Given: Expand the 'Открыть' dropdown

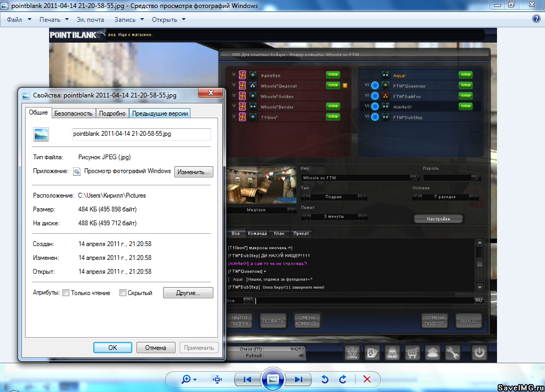Looking at the screenshot, I should point(169,20).
